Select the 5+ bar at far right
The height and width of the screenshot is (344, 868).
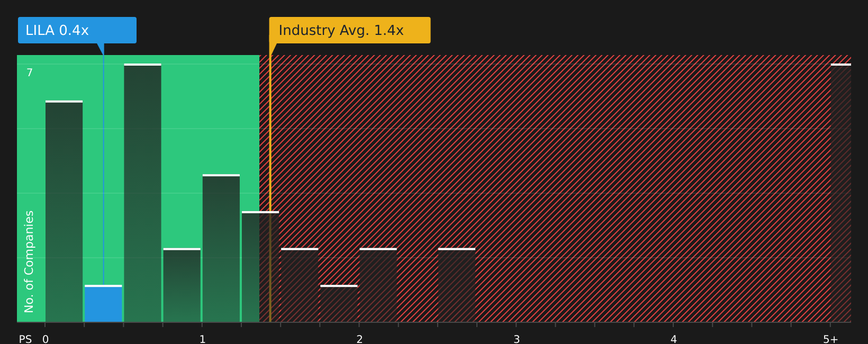coord(840,193)
